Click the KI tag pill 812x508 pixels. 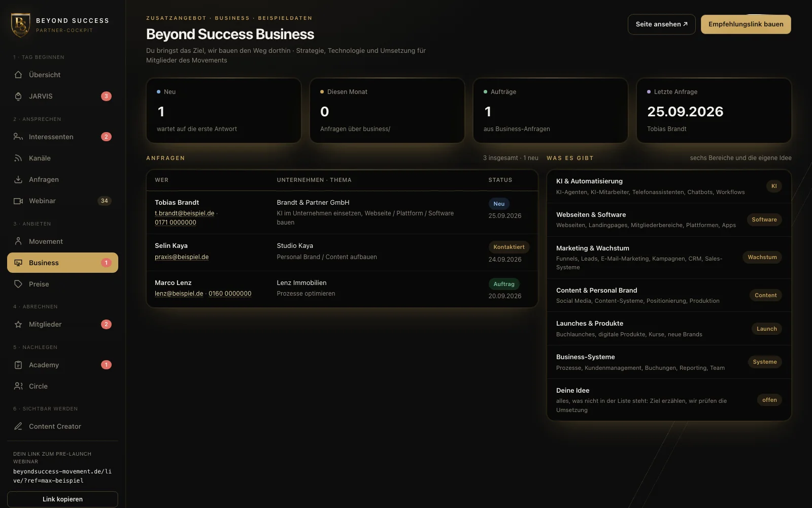[x=774, y=186]
